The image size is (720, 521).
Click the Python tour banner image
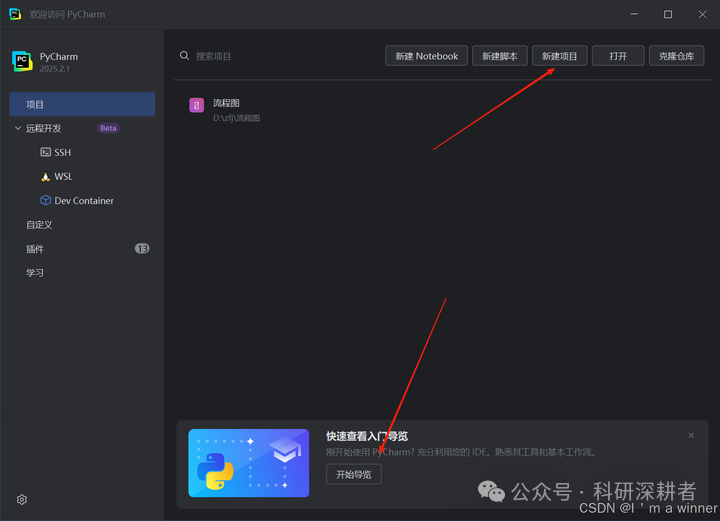point(248,463)
